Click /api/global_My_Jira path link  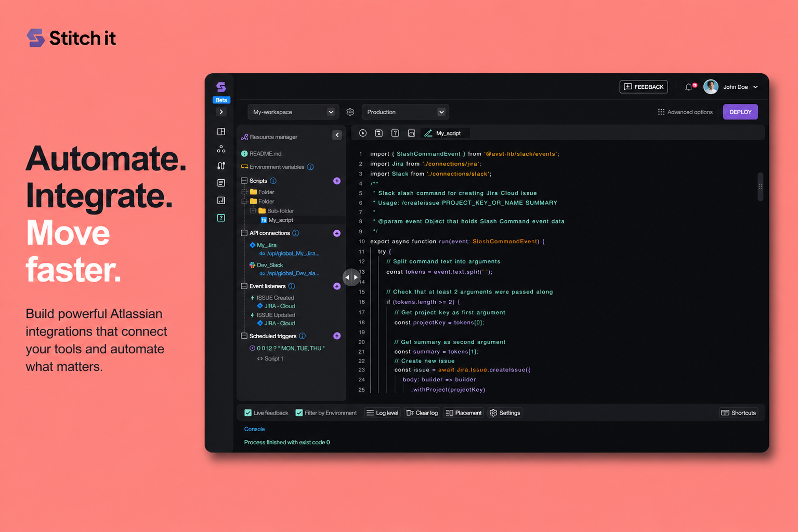tap(289, 254)
